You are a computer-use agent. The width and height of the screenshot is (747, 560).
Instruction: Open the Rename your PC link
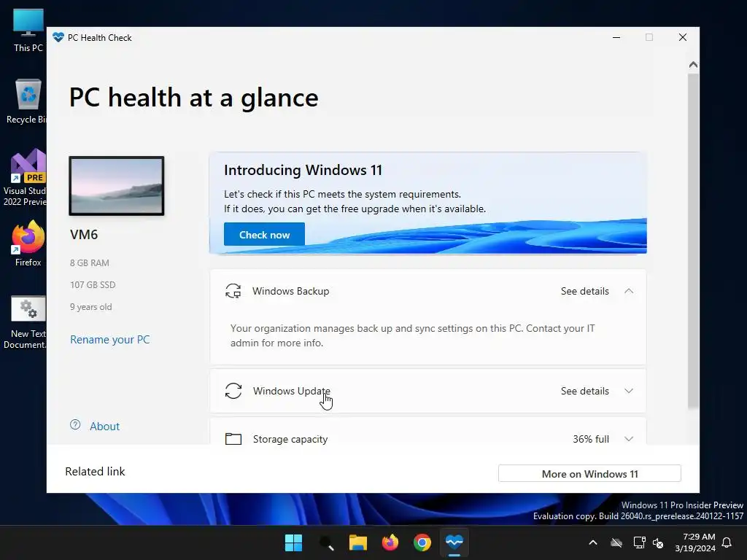click(x=110, y=340)
